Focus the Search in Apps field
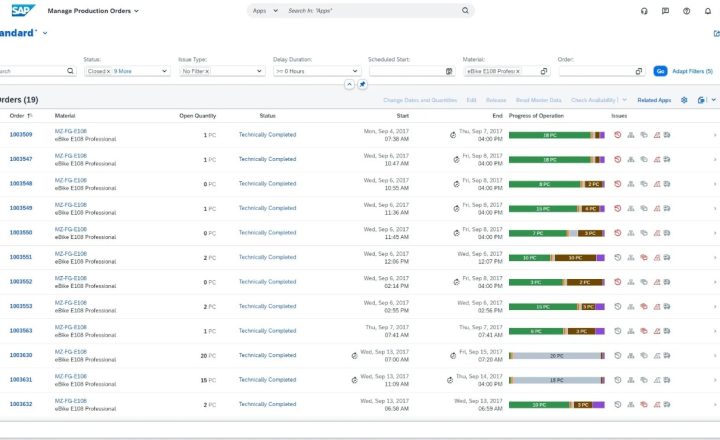Screen dimensions: 720x440 [372, 11]
